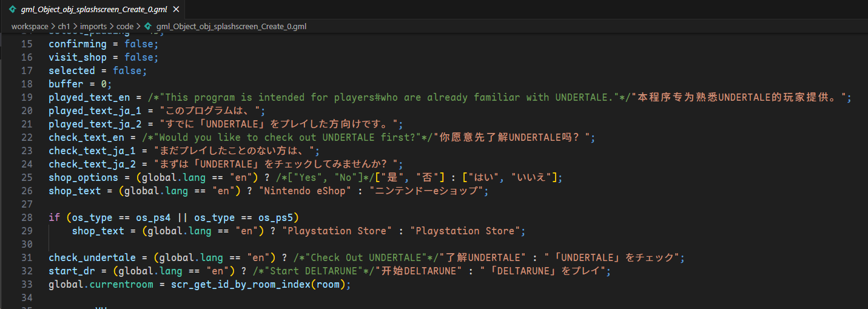Click the variable check_text_ja_1
This screenshot has width=868, height=309.
point(92,151)
